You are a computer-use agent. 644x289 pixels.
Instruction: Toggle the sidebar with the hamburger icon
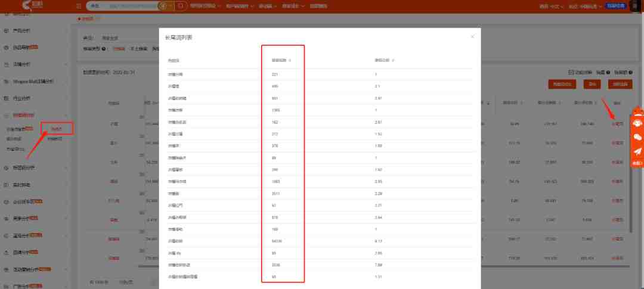(79, 6)
